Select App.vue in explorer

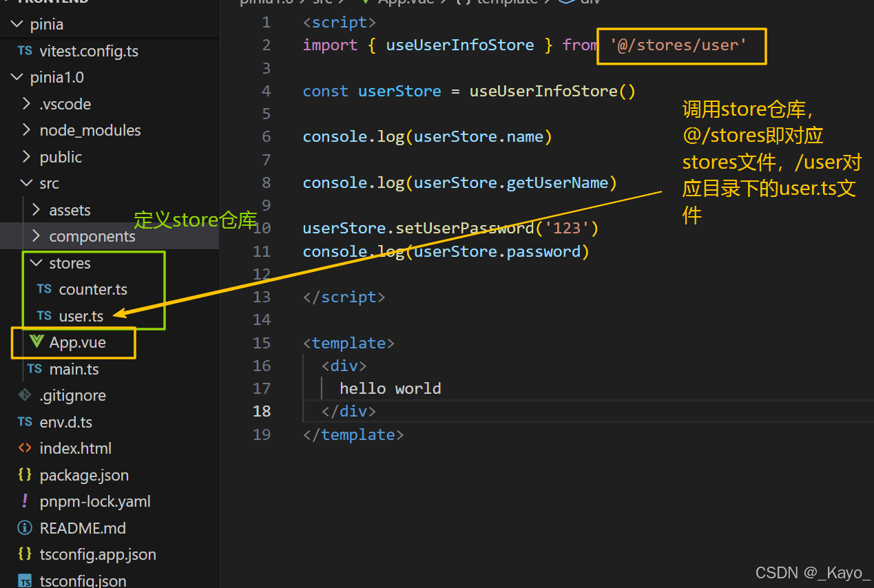coord(78,342)
